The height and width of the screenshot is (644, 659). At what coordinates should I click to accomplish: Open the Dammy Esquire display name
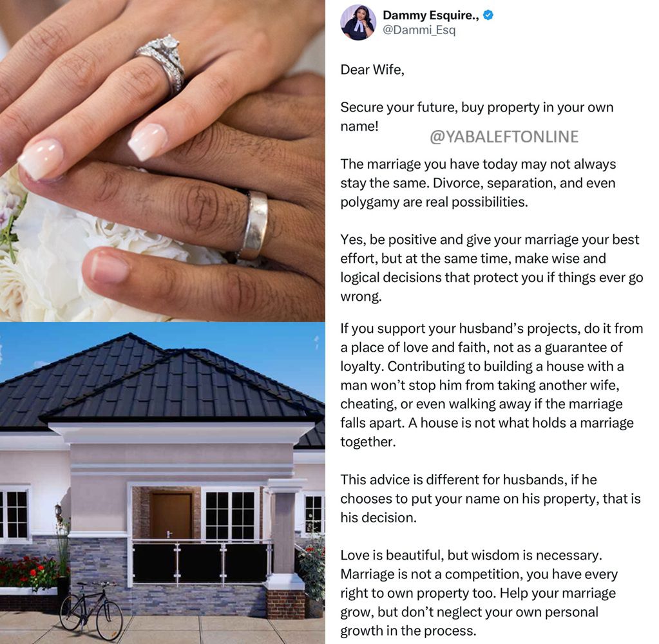point(431,15)
